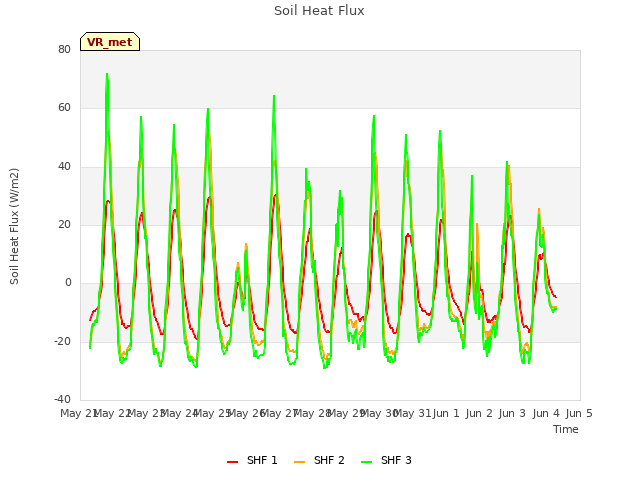Click the Jun 5 x-axis label
Screen dimensions: 640x480
point(579,413)
